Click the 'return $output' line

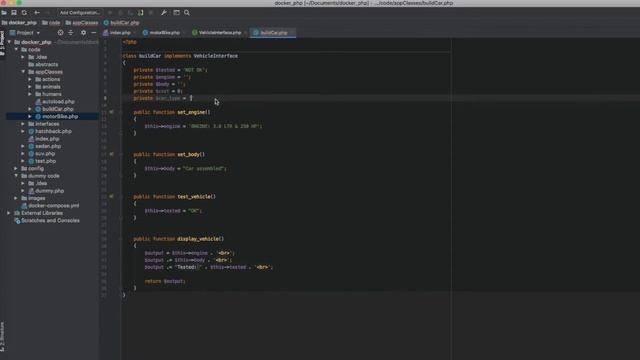tap(165, 281)
